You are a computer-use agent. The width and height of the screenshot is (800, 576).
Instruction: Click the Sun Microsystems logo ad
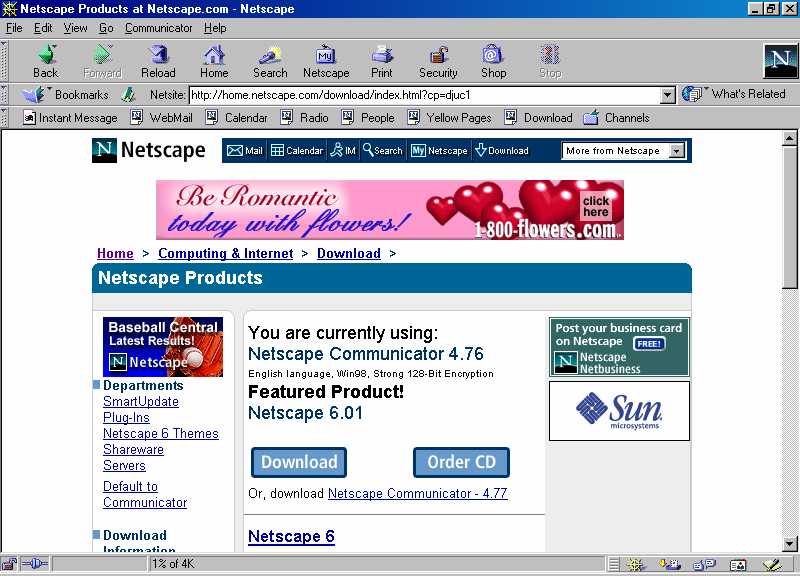619,411
